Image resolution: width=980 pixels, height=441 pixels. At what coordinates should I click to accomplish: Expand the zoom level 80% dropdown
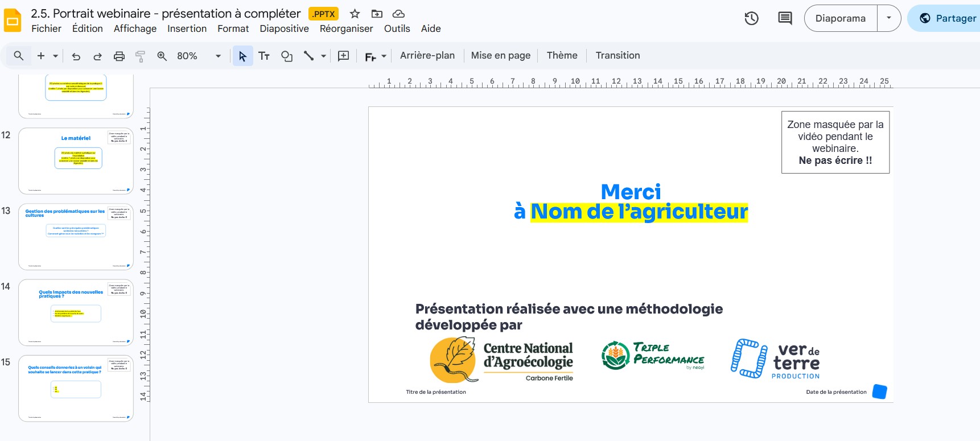(217, 56)
